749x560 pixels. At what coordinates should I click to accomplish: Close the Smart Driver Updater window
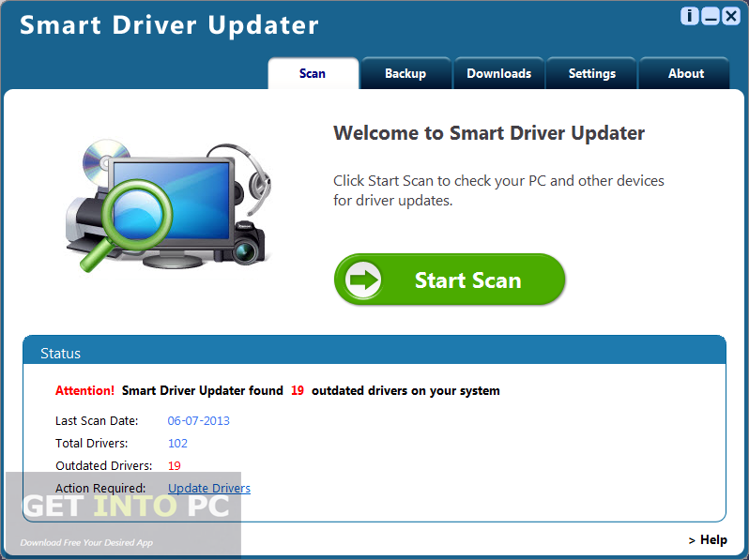pos(731,16)
